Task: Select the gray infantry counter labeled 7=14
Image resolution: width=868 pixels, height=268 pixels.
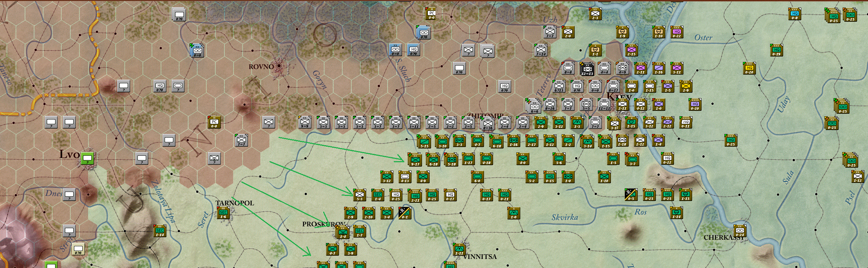Action: point(541,50)
